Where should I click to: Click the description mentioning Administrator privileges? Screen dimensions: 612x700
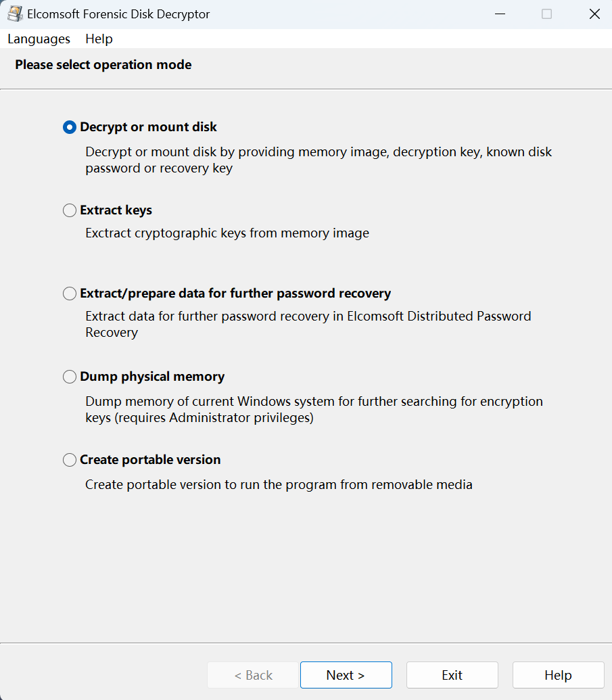314,409
